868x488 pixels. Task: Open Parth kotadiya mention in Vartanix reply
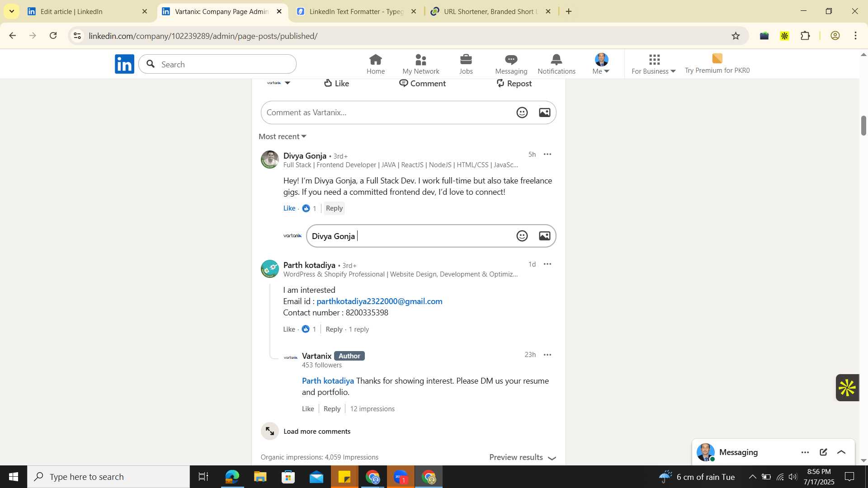(328, 381)
